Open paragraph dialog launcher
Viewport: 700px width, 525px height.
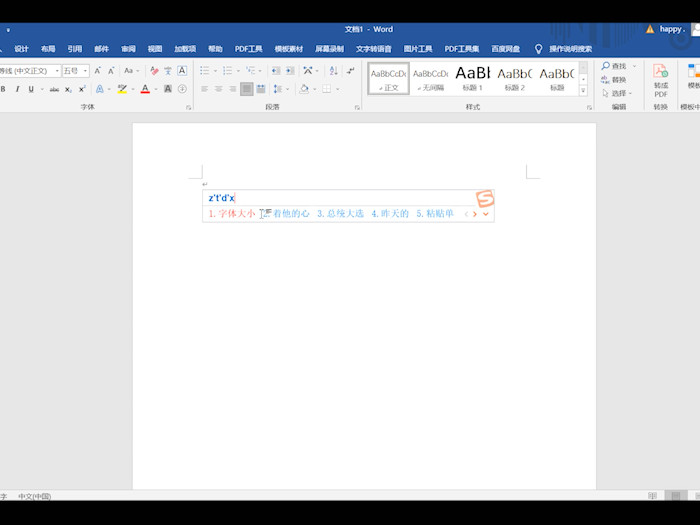(357, 108)
